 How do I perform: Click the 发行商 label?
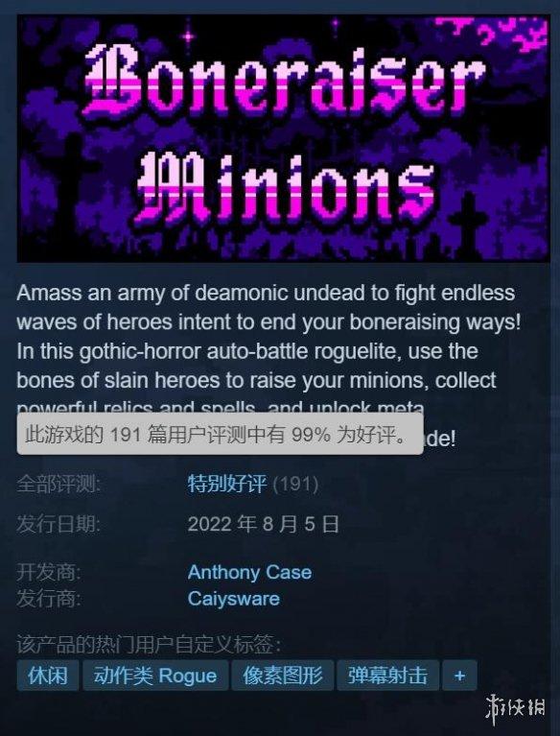click(x=49, y=599)
